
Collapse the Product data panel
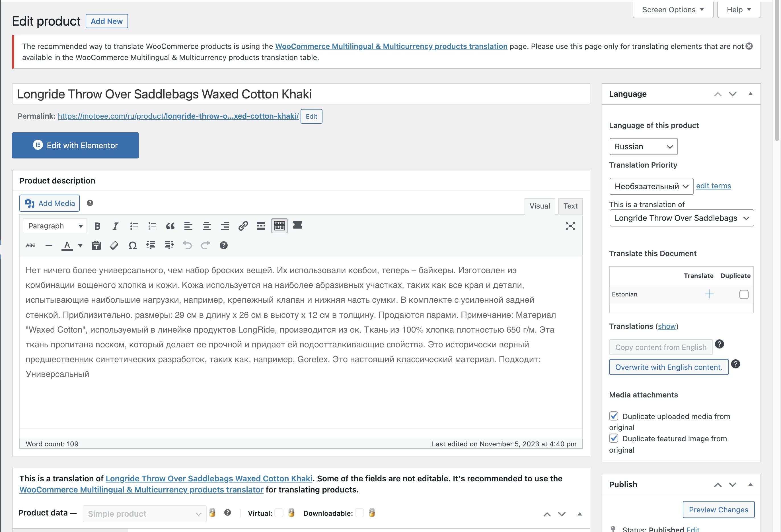(x=580, y=514)
